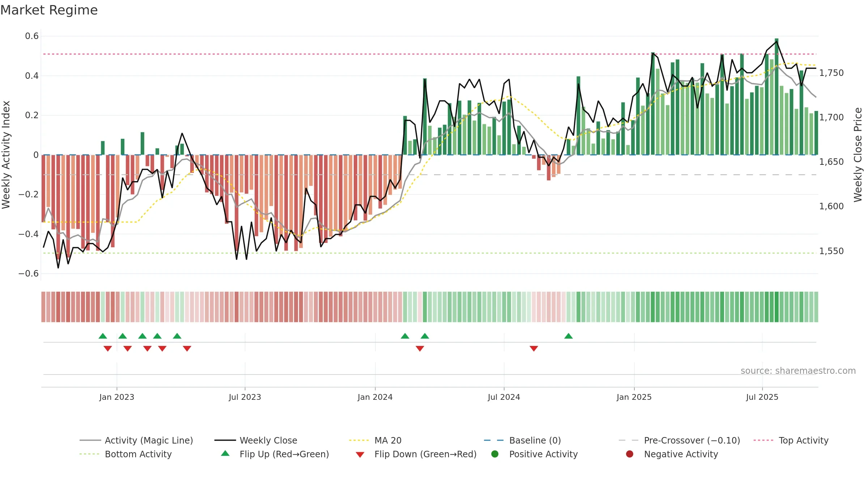Click the red Flip Down triangle in legend
The height and width of the screenshot is (488, 868).
tap(360, 455)
